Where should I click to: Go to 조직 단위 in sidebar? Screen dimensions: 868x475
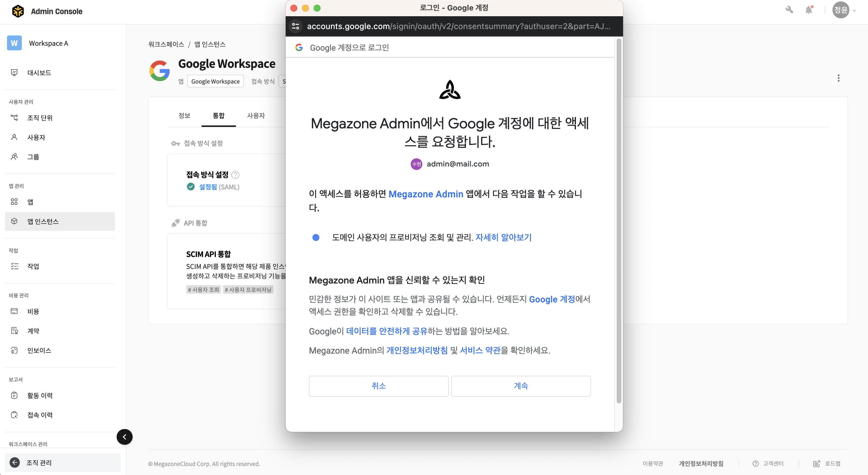point(40,118)
